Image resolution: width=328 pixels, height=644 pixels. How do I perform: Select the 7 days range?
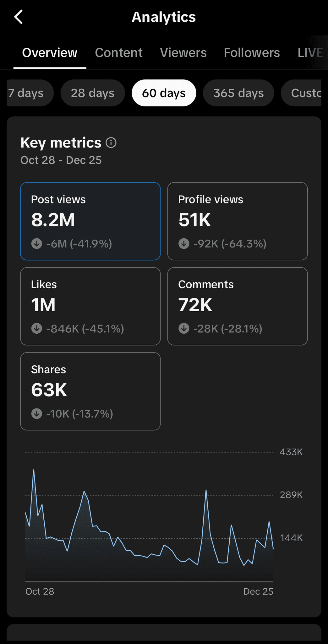coord(30,93)
